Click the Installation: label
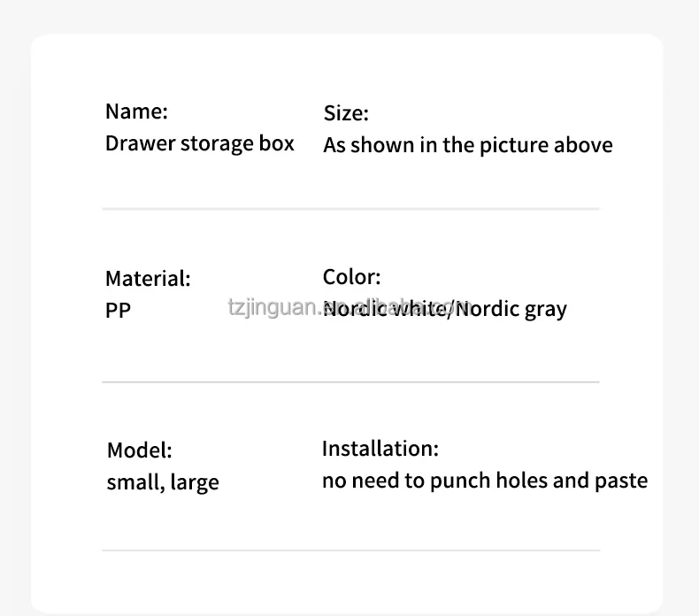The image size is (699, 616). [x=380, y=449]
